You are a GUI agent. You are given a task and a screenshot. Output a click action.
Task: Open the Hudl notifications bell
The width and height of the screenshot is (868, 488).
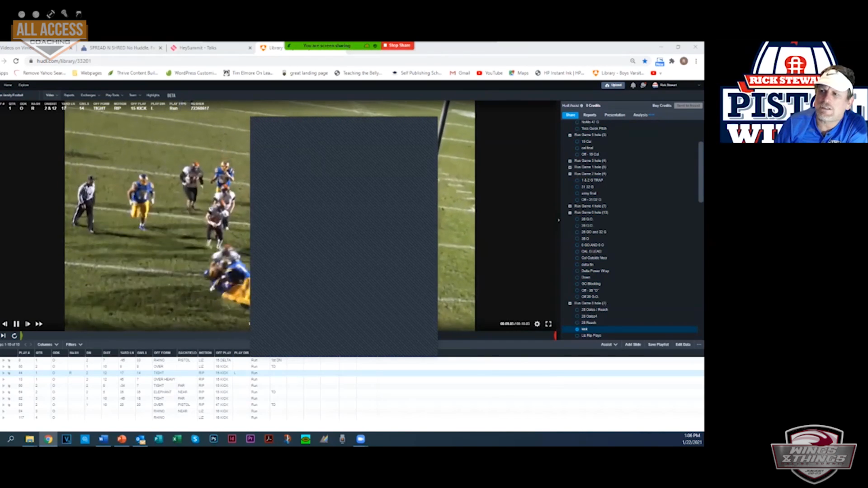(633, 85)
